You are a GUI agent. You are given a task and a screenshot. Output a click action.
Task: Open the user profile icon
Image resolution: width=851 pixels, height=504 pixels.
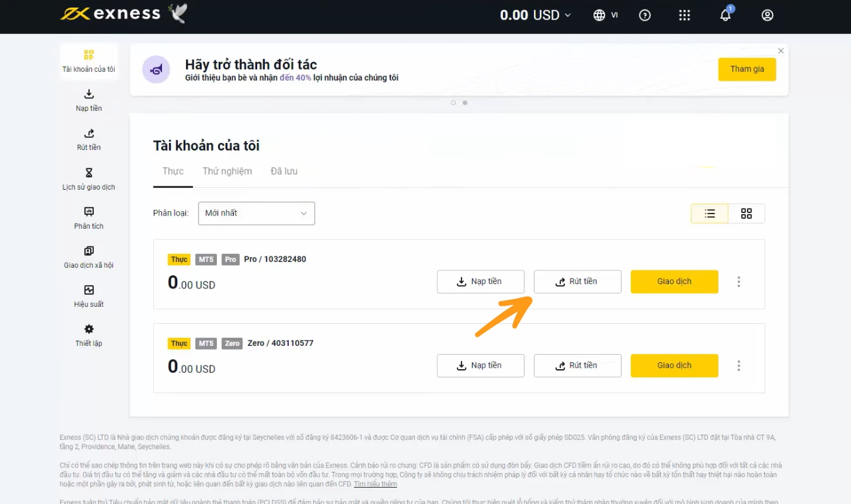pos(767,16)
